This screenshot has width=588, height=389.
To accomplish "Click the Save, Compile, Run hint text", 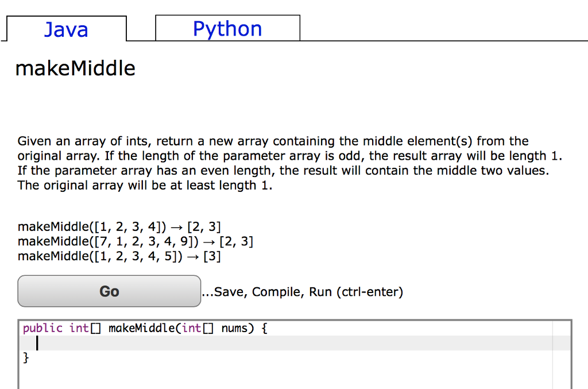I will tap(303, 292).
